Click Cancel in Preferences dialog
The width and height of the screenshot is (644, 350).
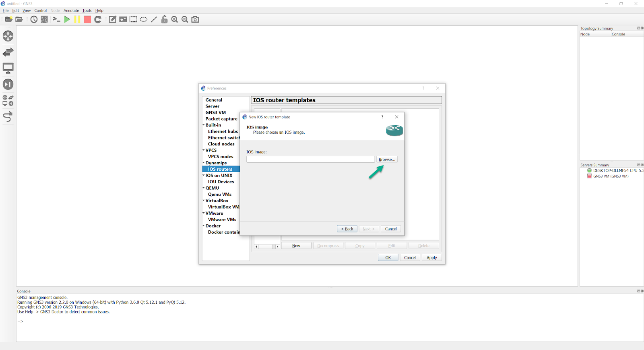(x=410, y=257)
